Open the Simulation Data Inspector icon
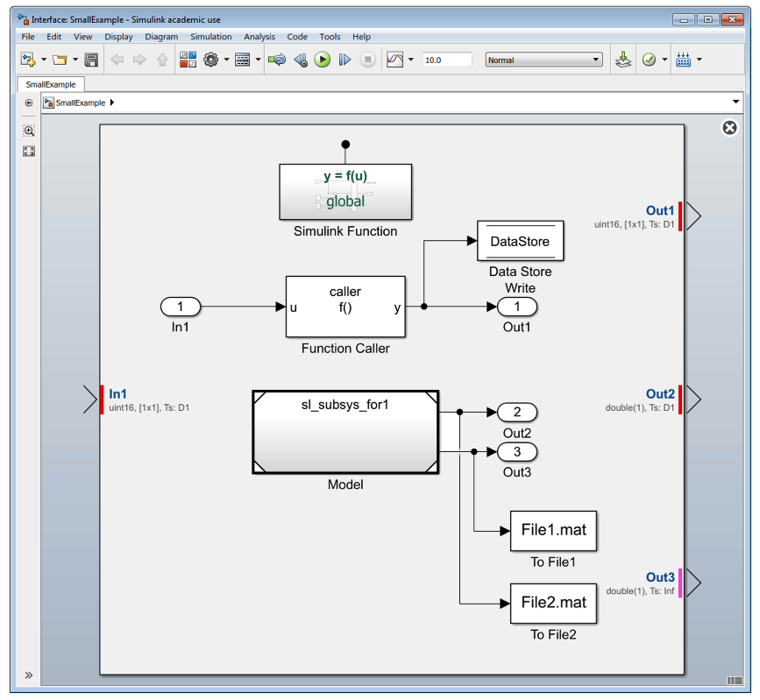The width and height of the screenshot is (760, 700). 395,60
